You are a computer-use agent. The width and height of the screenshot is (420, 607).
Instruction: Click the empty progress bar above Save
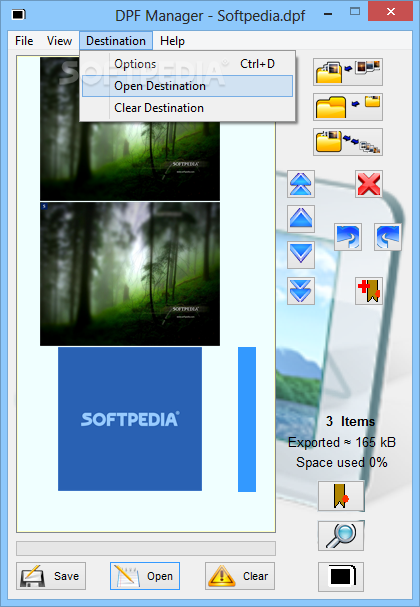click(146, 549)
